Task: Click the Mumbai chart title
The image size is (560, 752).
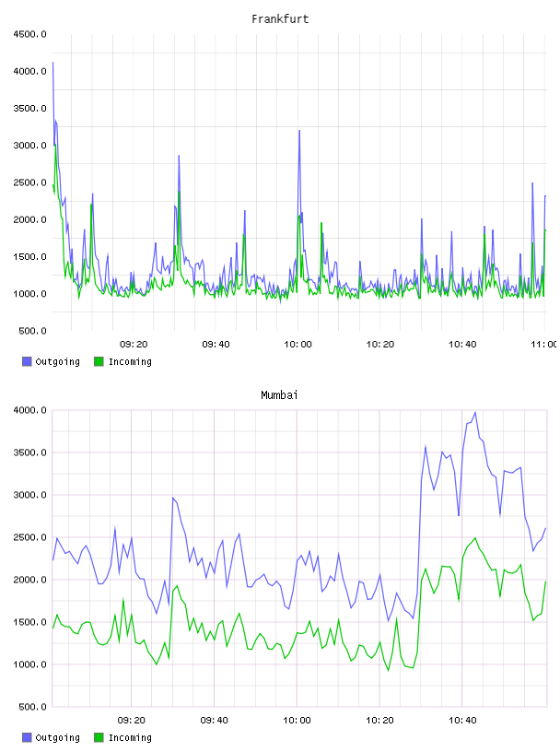Action: coord(279,395)
